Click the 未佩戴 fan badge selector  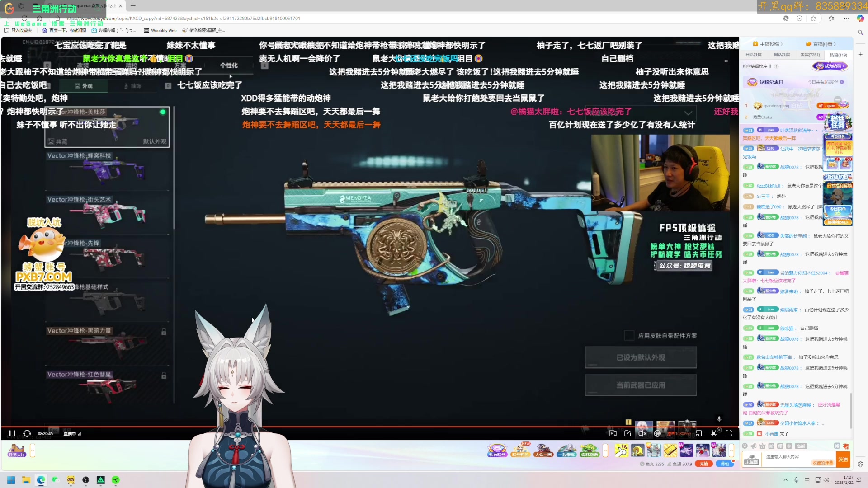coord(752,460)
